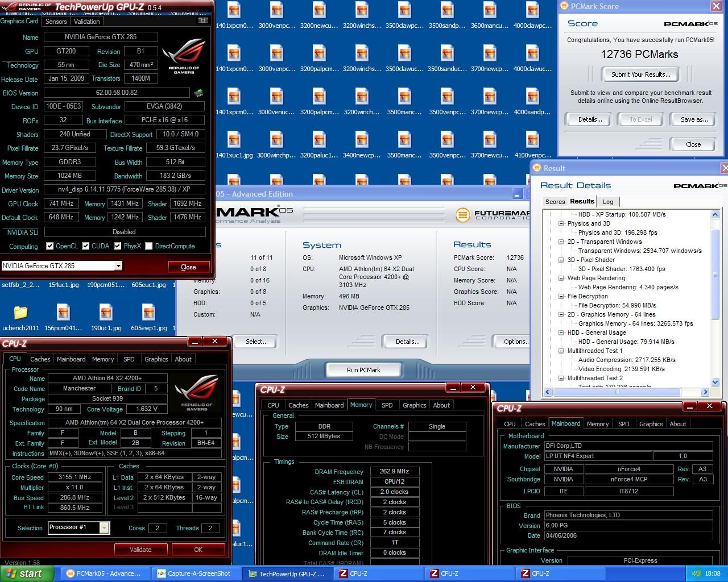The height and width of the screenshot is (582, 728).
Task: Open the Windows start menu
Action: point(27,573)
